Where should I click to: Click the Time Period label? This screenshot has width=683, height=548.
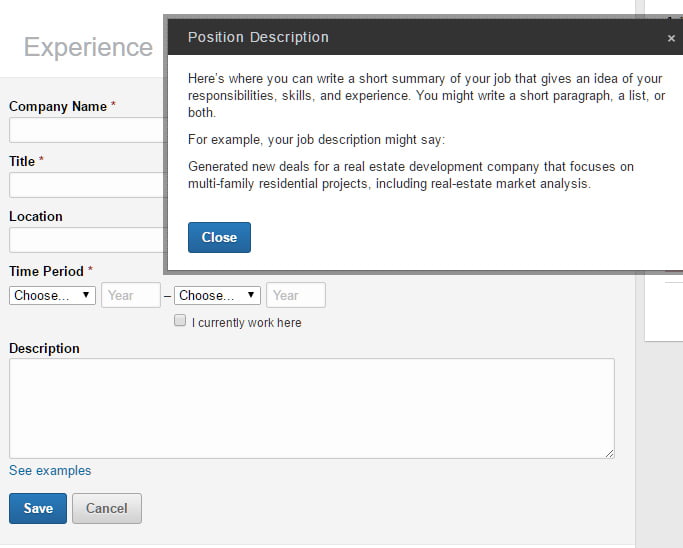[46, 271]
